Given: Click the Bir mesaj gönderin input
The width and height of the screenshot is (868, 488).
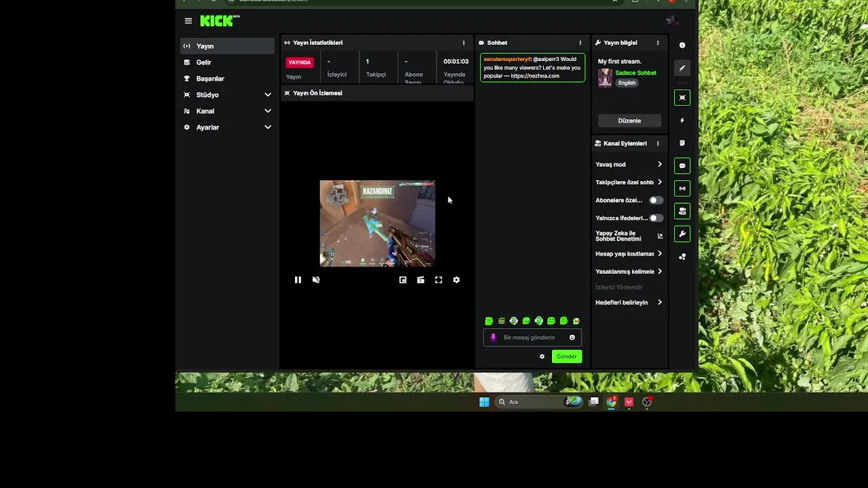Looking at the screenshot, I should pos(529,338).
